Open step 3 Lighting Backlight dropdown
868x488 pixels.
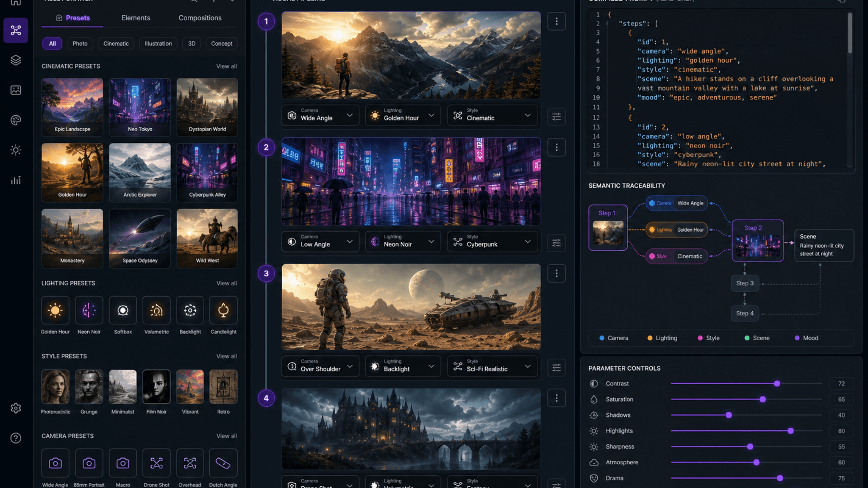tap(403, 366)
